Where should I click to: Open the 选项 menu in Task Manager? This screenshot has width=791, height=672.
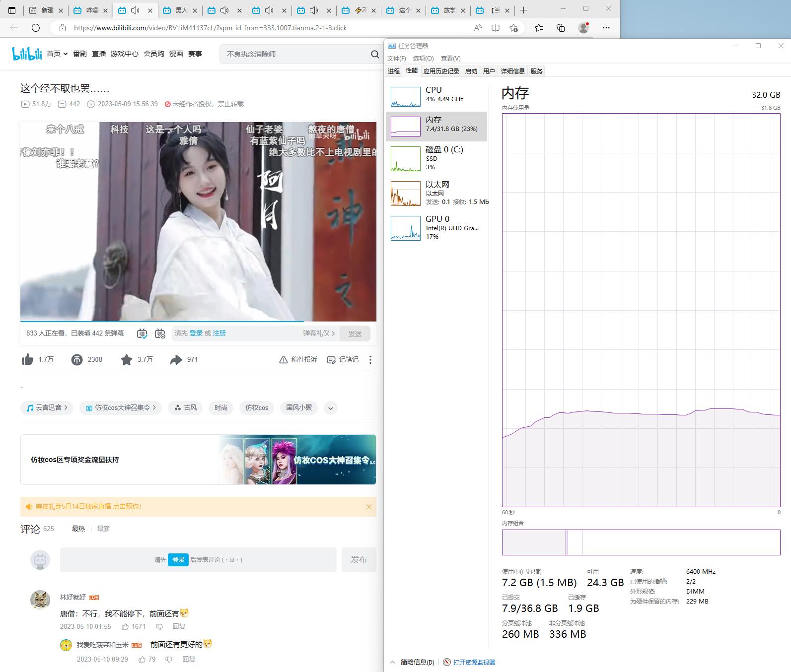[x=423, y=59]
